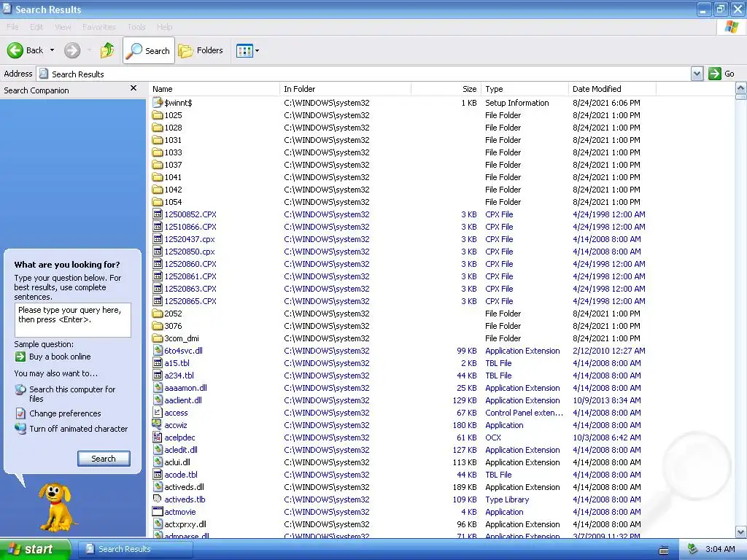Select the 12520865.CPX file icon
Screen dimensions: 747x560
click(158, 300)
